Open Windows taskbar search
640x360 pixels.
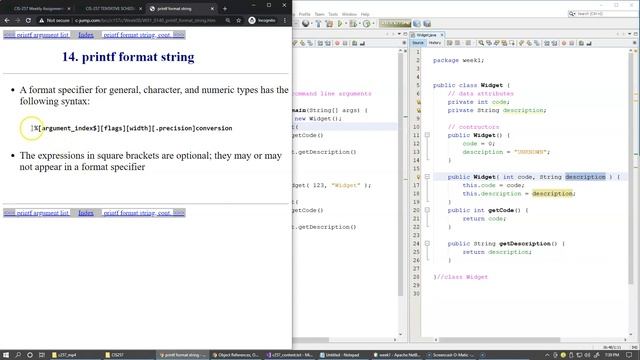point(18,355)
